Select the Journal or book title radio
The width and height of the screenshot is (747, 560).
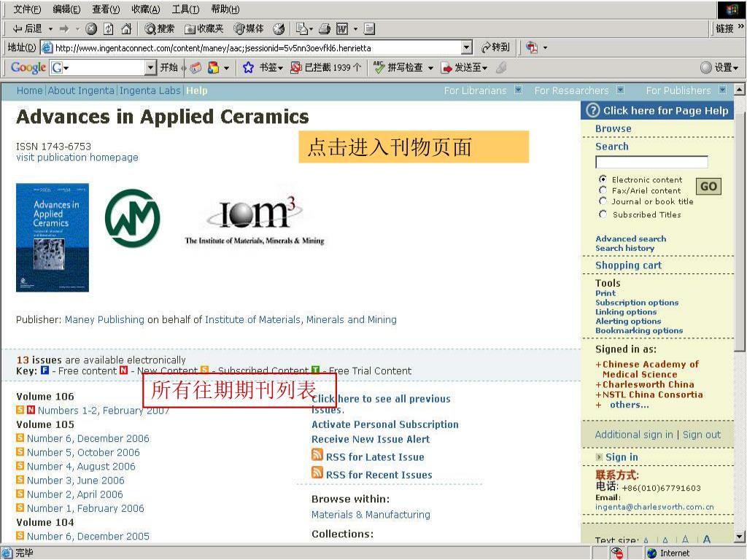click(x=603, y=201)
